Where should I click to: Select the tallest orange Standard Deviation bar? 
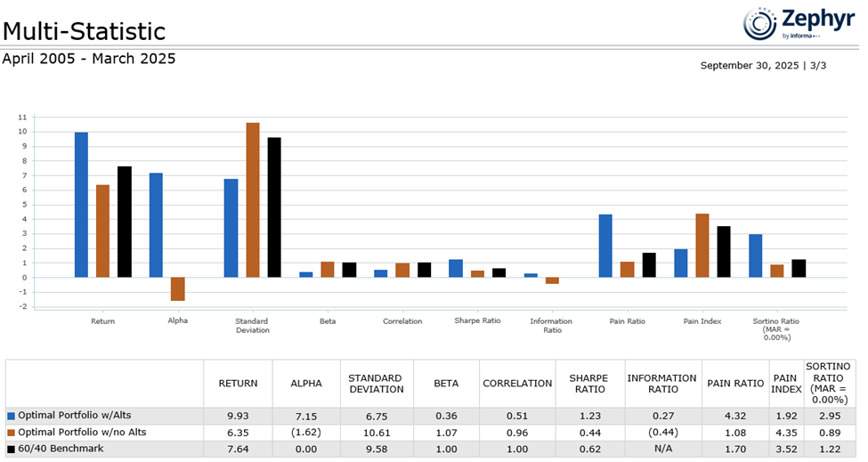click(x=253, y=200)
